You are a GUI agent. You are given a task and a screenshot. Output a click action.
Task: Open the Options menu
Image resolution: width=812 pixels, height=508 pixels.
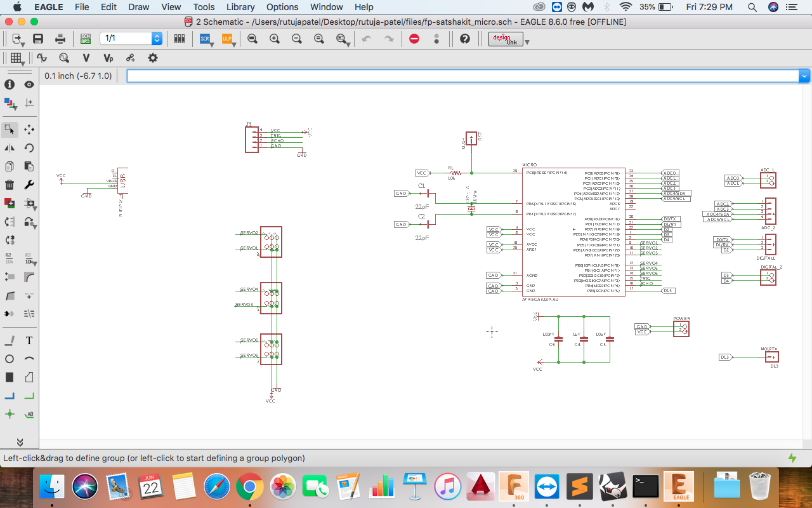click(x=282, y=7)
